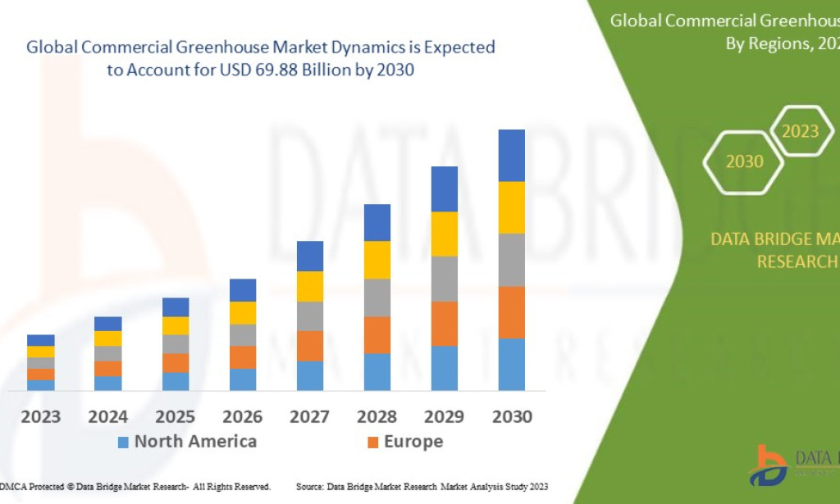
Task: Click the light blue bottom segment of 2030 bar
Action: coord(512,365)
